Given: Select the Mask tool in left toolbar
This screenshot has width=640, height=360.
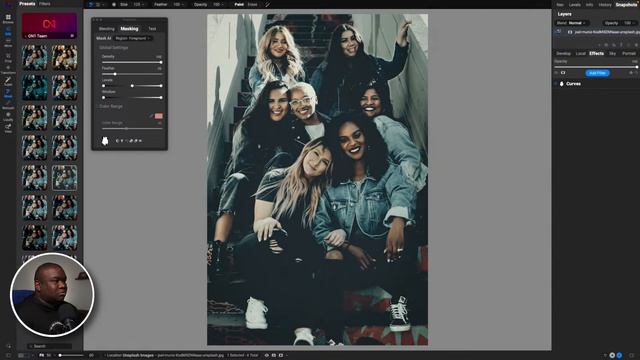Looking at the screenshot, I should coord(8,93).
